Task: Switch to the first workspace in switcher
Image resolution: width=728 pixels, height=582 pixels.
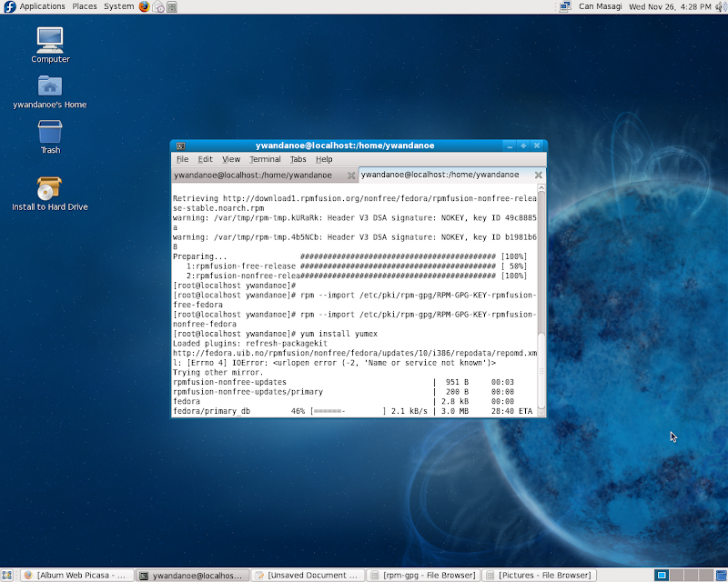Action: point(662,576)
